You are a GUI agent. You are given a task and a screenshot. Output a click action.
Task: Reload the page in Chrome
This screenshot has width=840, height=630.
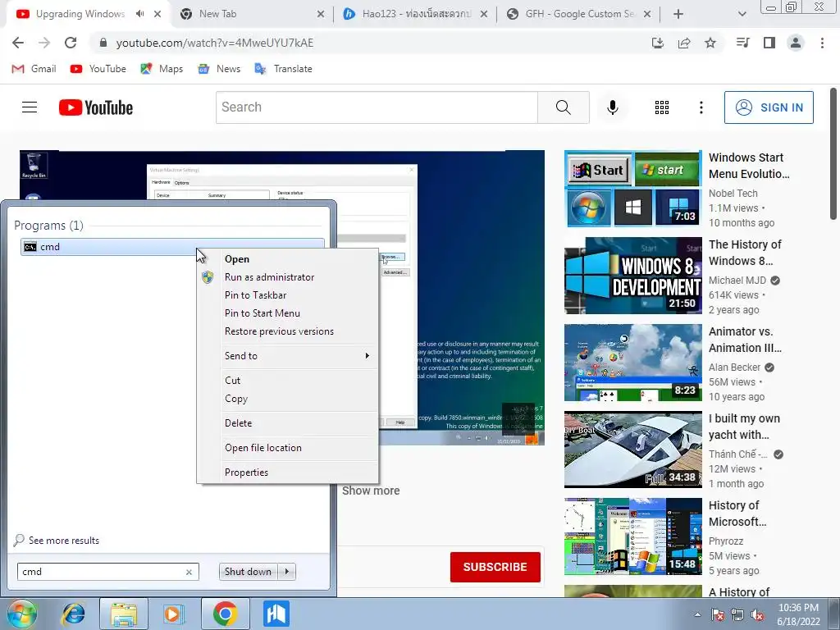point(71,43)
